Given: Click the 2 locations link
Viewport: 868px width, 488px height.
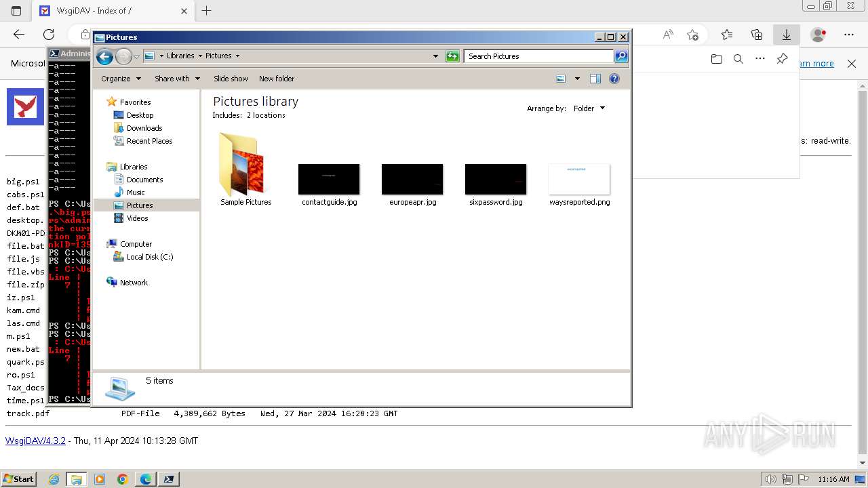Looking at the screenshot, I should (266, 115).
